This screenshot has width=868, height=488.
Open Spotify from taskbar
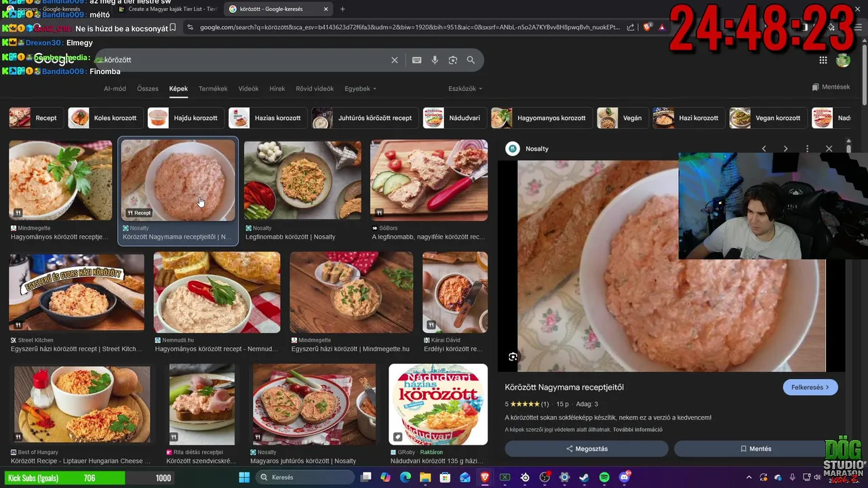604,477
